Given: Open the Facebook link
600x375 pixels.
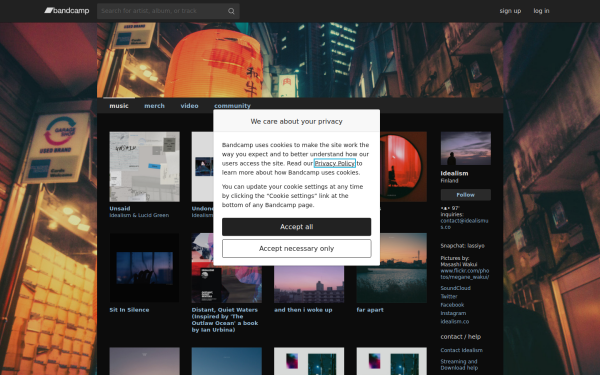Looking at the screenshot, I should point(452,305).
